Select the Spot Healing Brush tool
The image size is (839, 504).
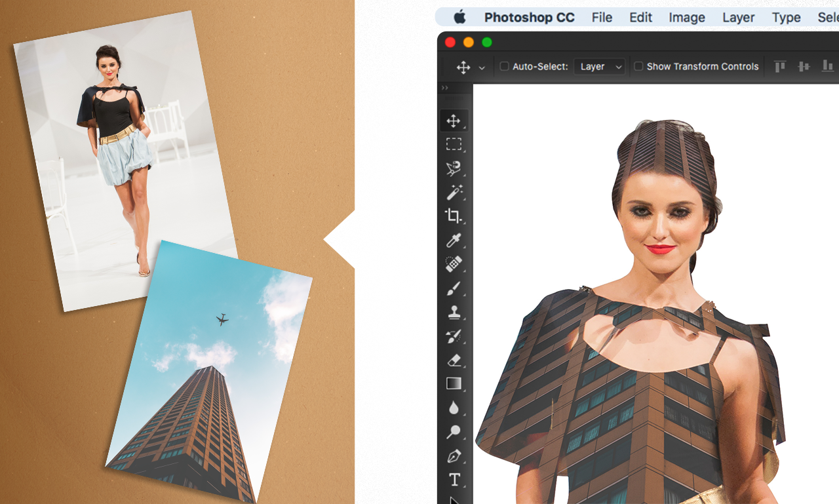click(x=454, y=264)
